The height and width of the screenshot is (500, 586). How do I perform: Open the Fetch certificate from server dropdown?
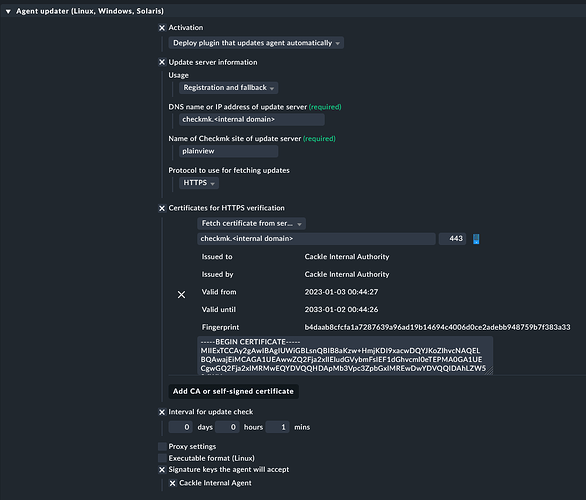tap(252, 223)
